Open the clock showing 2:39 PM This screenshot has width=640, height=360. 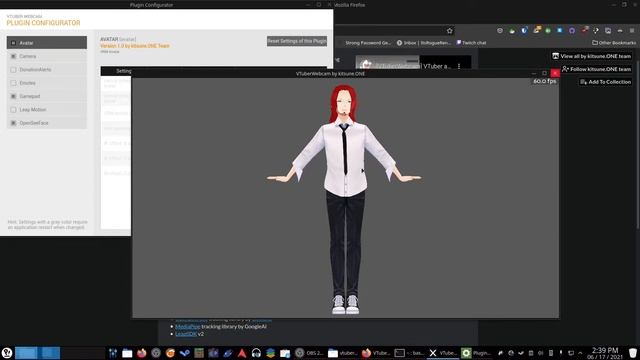click(x=605, y=353)
